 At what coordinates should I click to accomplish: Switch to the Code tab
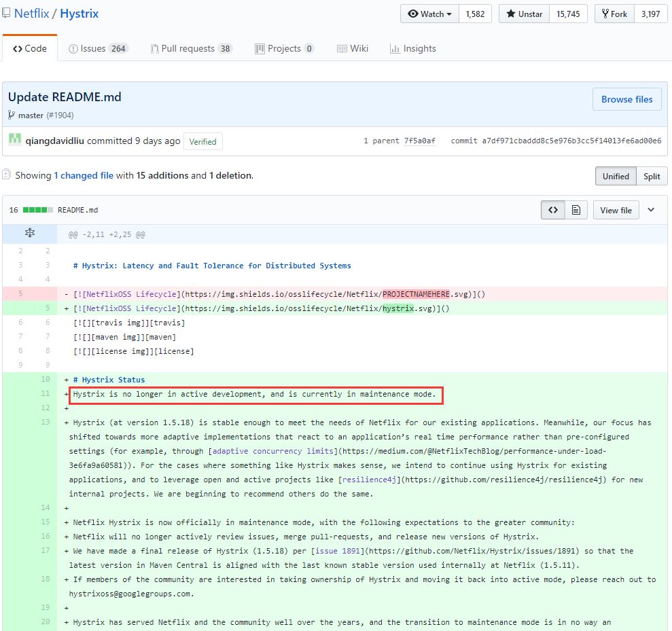coord(30,48)
